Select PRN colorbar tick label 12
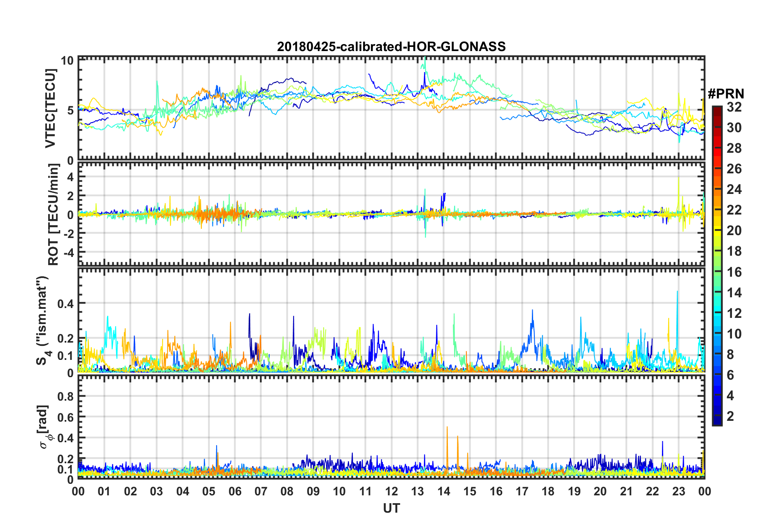 pyautogui.click(x=734, y=313)
